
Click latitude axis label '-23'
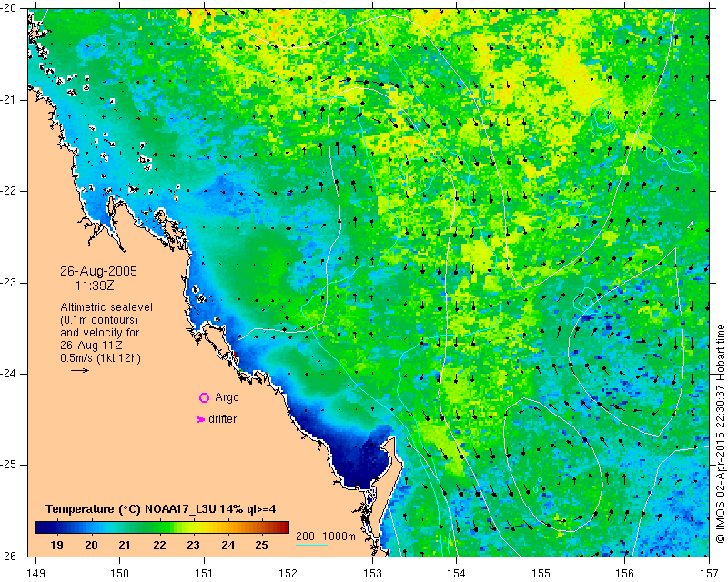(9, 283)
